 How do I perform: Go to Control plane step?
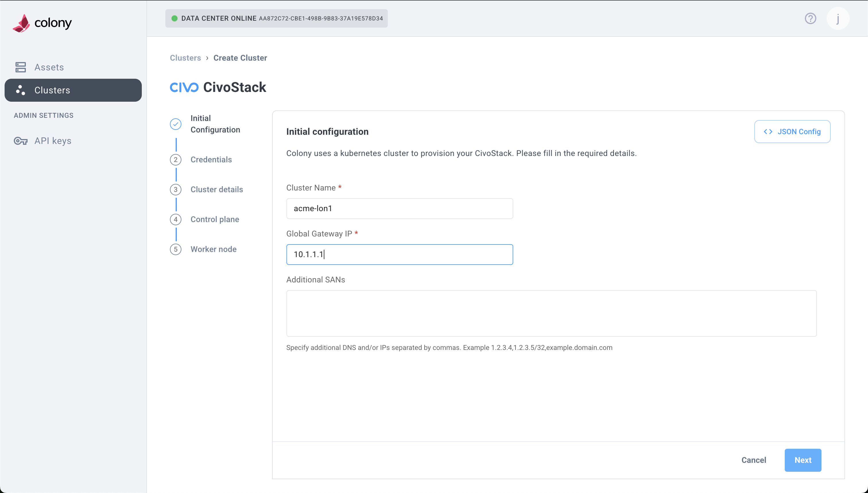tap(214, 219)
